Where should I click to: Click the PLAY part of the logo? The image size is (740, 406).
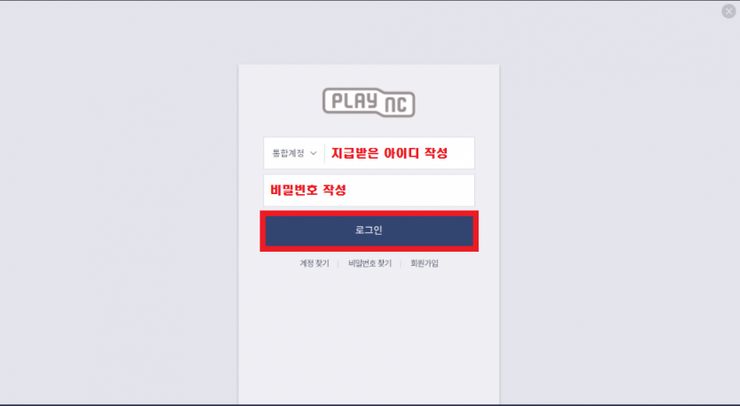355,100
